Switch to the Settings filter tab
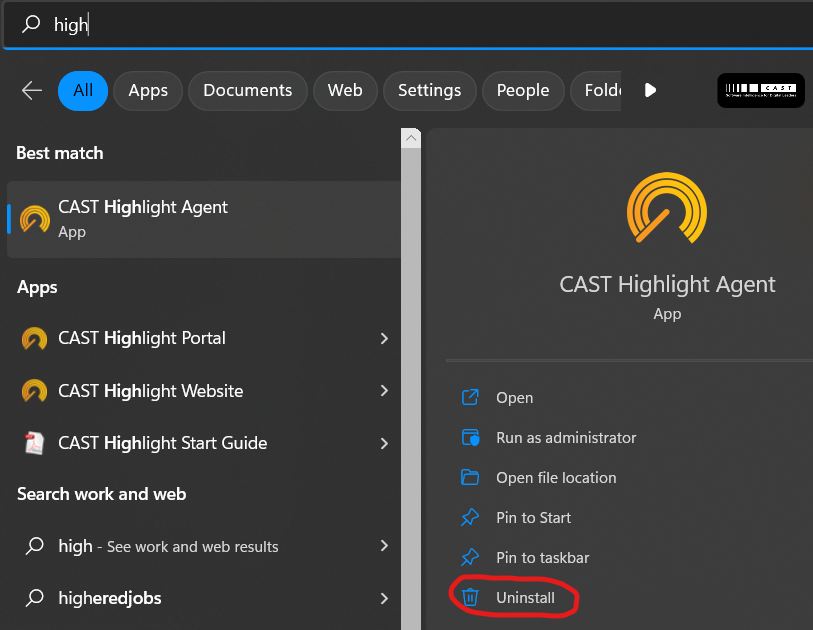 click(429, 91)
